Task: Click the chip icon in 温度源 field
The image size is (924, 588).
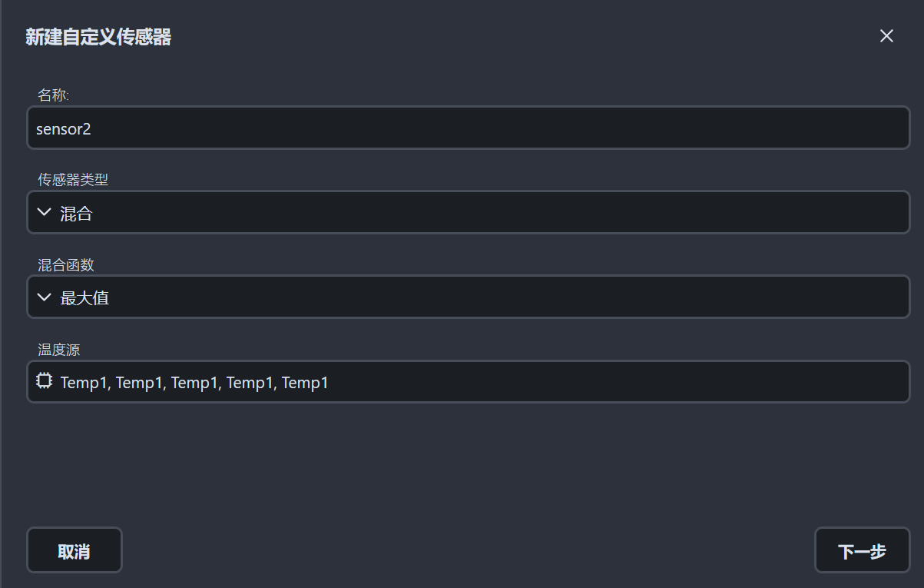Action: pos(44,380)
